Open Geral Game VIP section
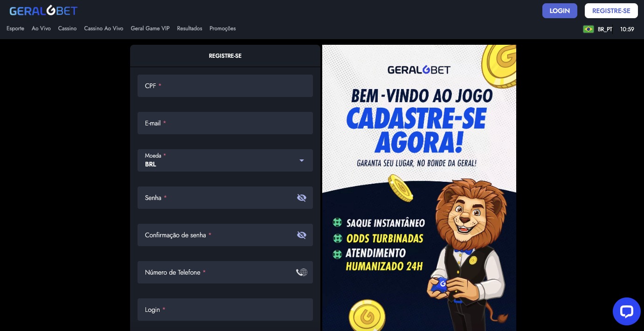This screenshot has width=644, height=331. pos(150,28)
